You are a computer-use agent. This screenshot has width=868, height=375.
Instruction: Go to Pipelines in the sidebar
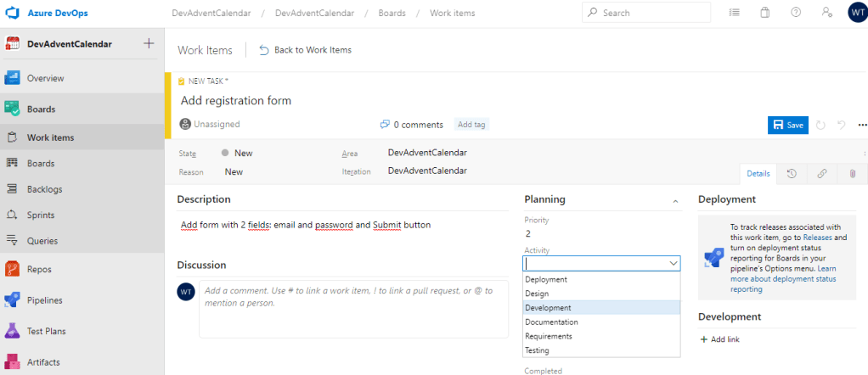[44, 299]
